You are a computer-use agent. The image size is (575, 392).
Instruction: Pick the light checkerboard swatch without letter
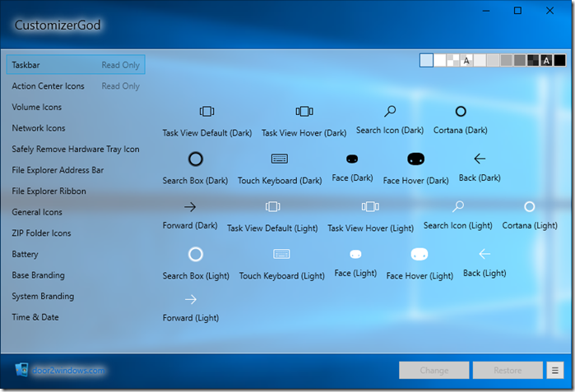tap(453, 60)
